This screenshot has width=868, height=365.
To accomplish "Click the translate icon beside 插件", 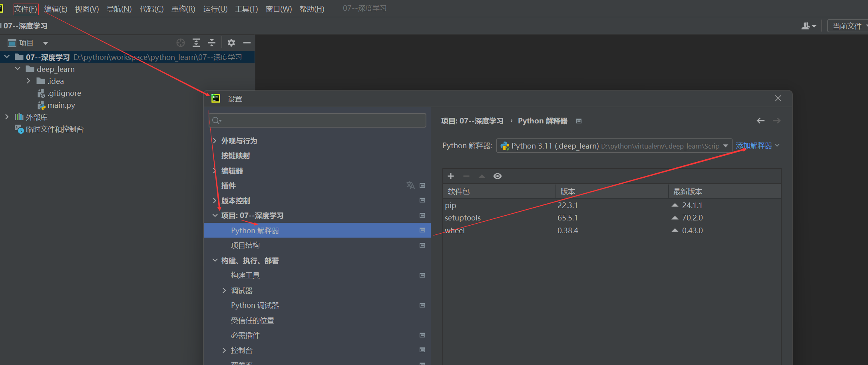I will coord(410,185).
